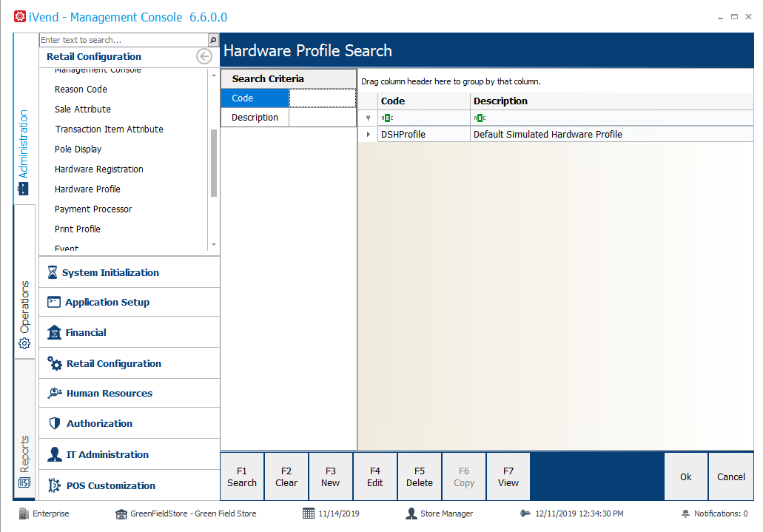Click the Application Setup window icon

53,303
